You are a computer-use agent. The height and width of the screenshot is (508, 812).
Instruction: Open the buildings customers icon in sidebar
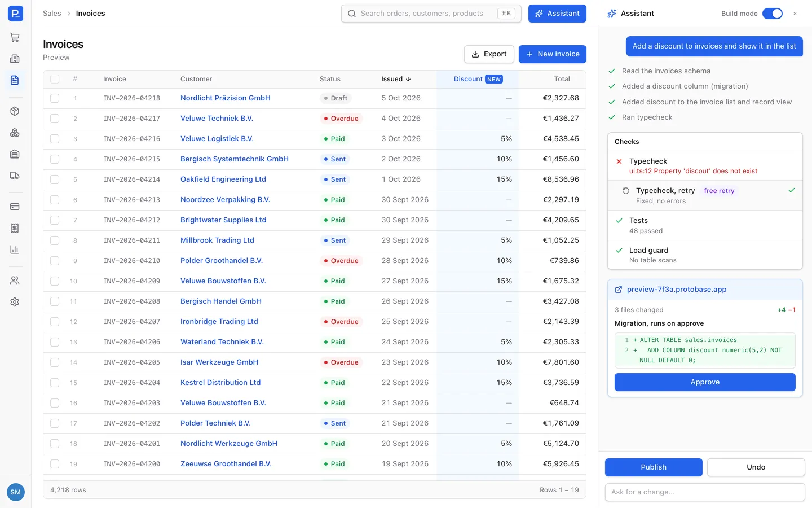(15, 59)
